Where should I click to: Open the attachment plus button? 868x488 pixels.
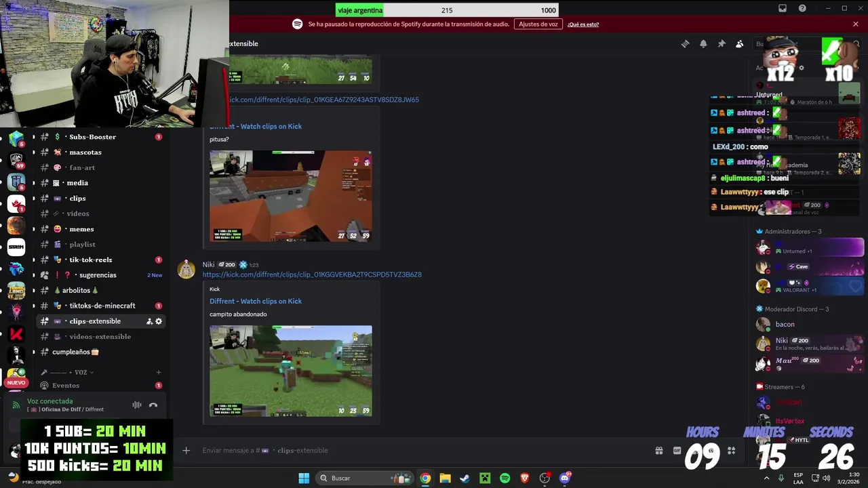click(186, 451)
